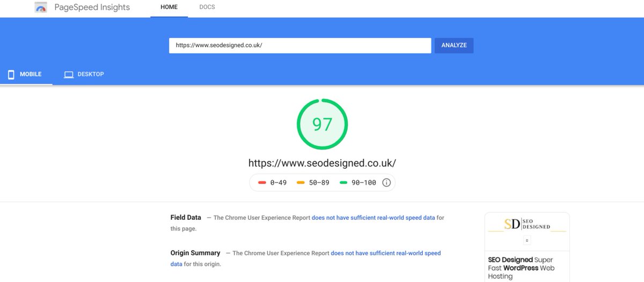Click the analyzed URL heading below score
644x282 pixels.
pos(322,162)
